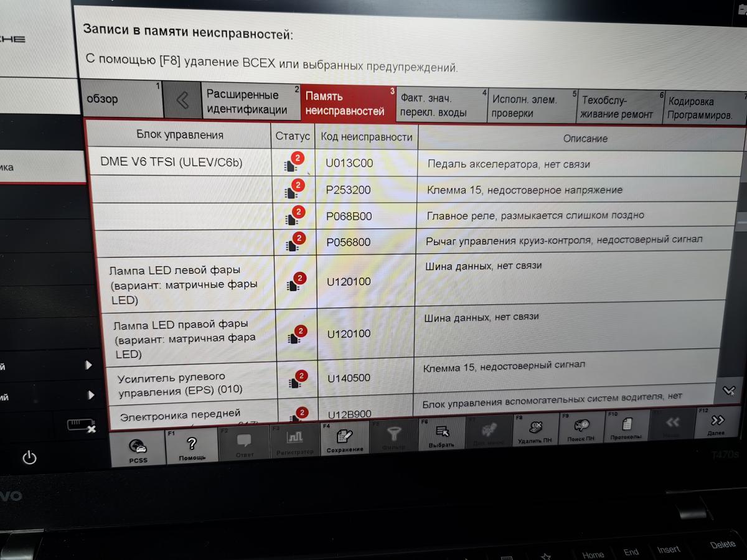Viewport: 747px width, 560px height.
Task: Click the power icon in the sidebar
Action: (29, 459)
